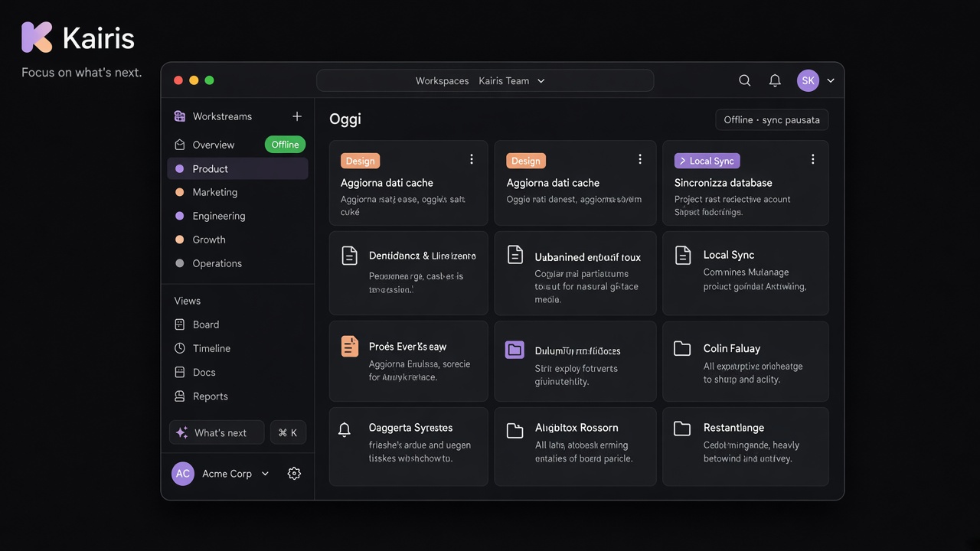980x551 pixels.
Task: Open the Kairis Team workspace dropdown
Action: (x=511, y=80)
